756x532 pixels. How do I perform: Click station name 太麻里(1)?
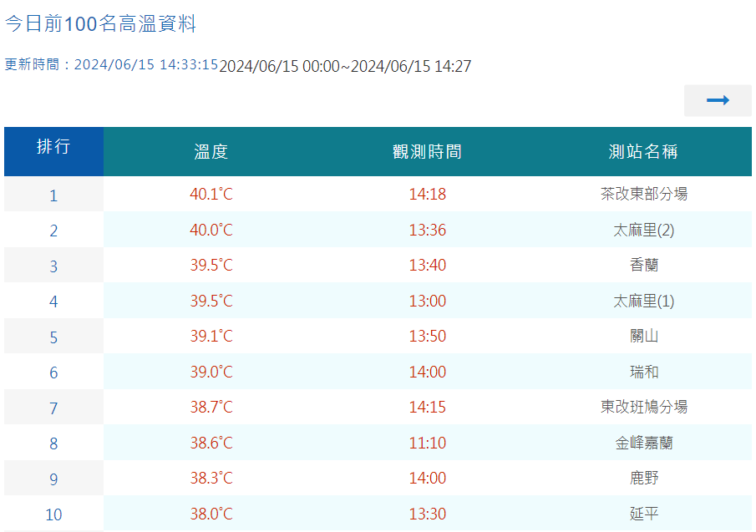click(644, 301)
